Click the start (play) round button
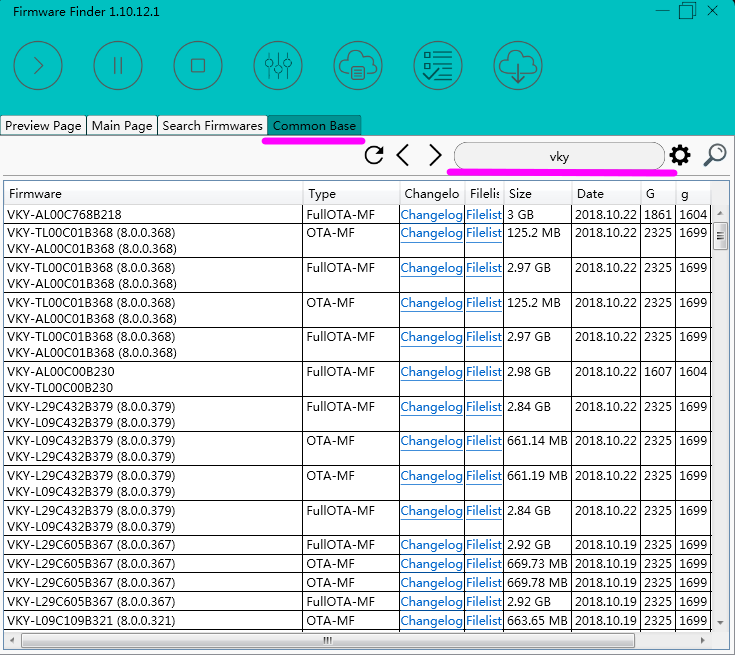Viewport: 735px width, 655px height. click(38, 66)
